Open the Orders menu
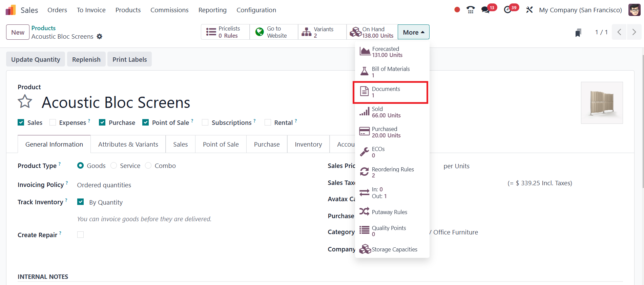Screen dimensions: 644x285 coord(57,10)
